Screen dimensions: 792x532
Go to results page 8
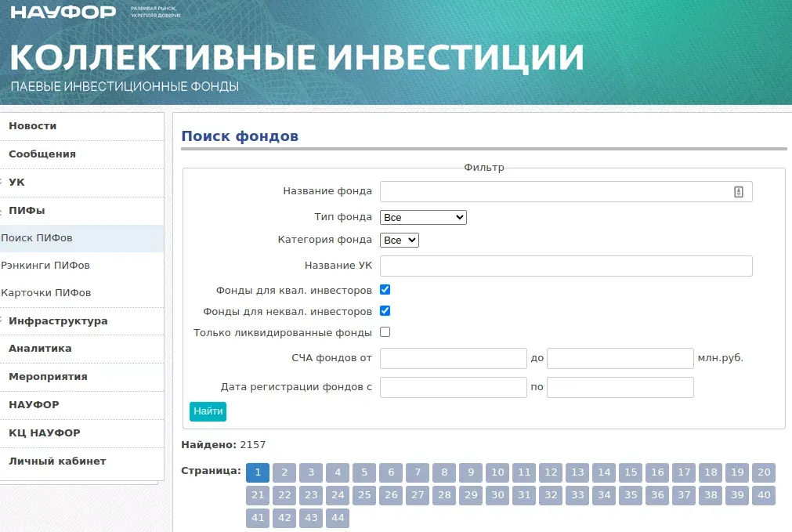click(444, 472)
